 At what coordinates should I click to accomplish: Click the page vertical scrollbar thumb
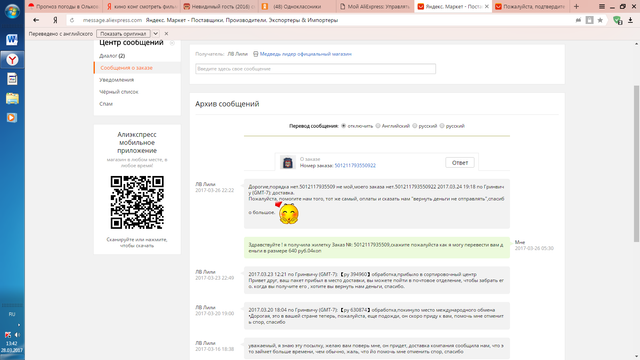point(636,163)
